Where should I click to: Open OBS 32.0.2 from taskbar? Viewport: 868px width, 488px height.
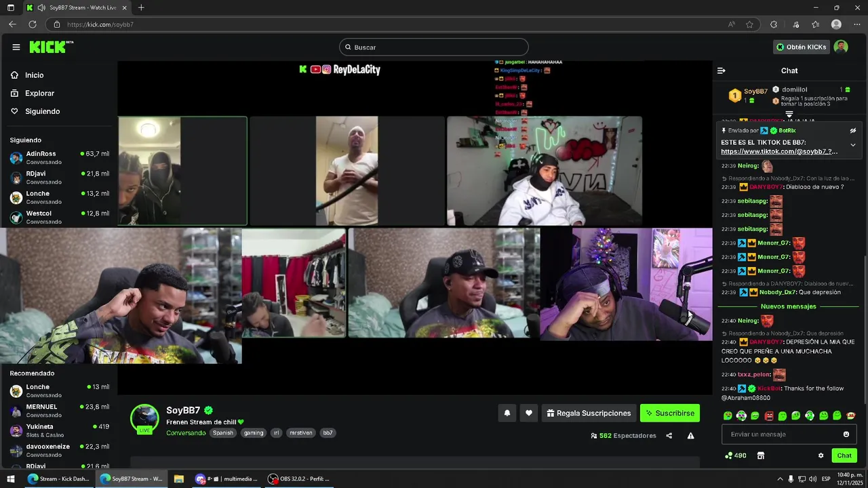(x=299, y=479)
